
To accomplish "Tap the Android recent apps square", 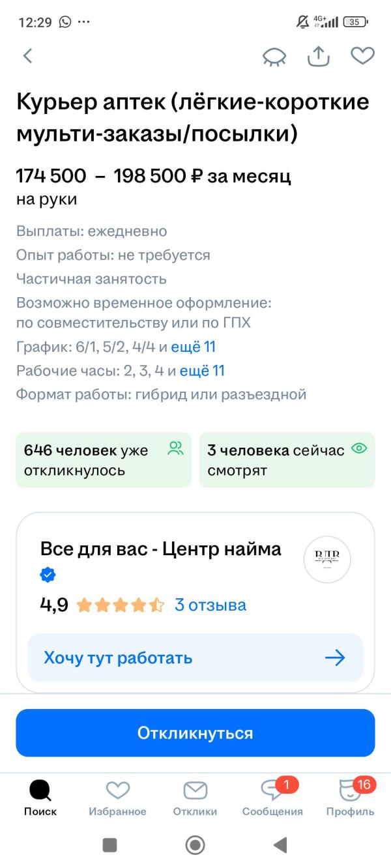I will pyautogui.click(x=110, y=845).
